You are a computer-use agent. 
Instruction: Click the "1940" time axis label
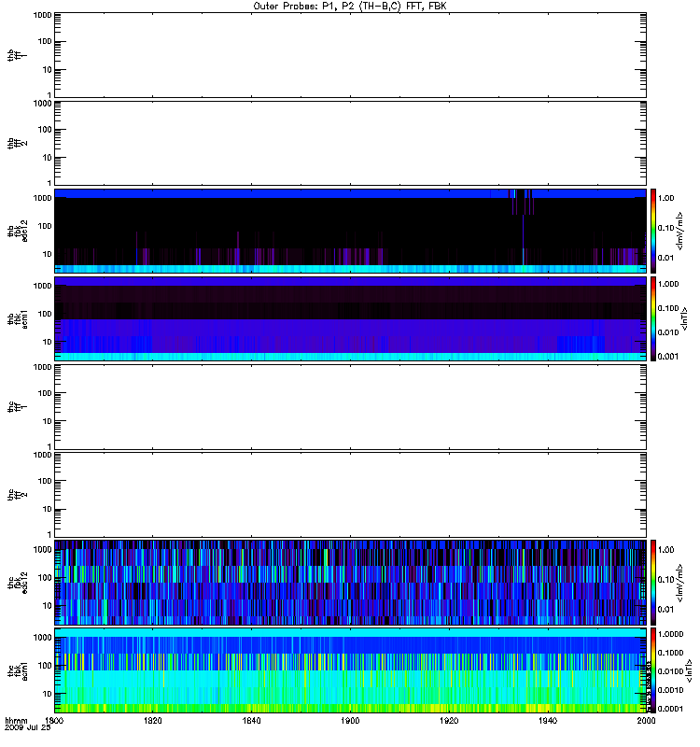point(548,720)
